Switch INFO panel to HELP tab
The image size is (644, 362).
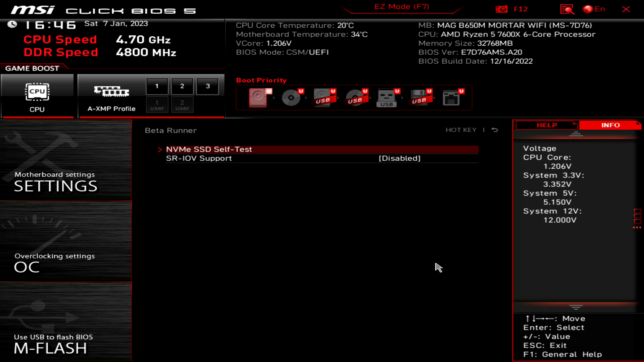[x=547, y=125]
